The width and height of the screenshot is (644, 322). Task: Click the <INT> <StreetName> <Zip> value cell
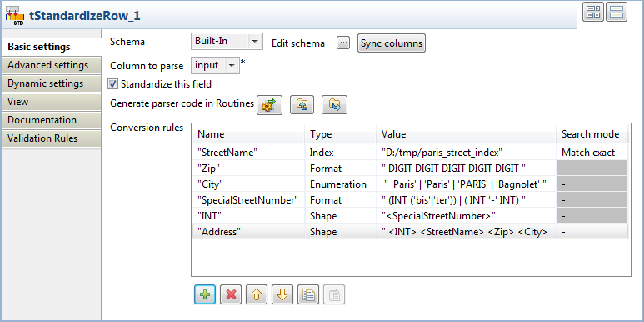coord(467,232)
